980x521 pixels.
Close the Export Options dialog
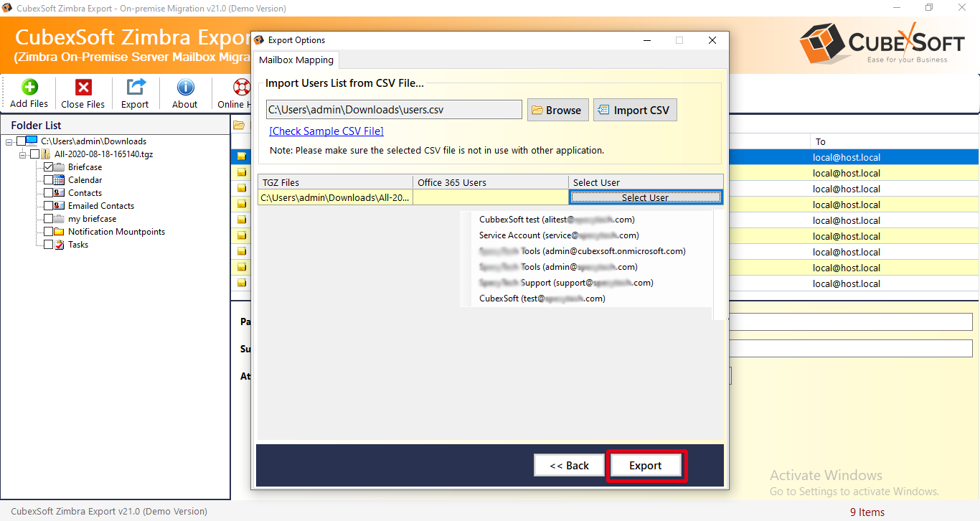point(712,40)
